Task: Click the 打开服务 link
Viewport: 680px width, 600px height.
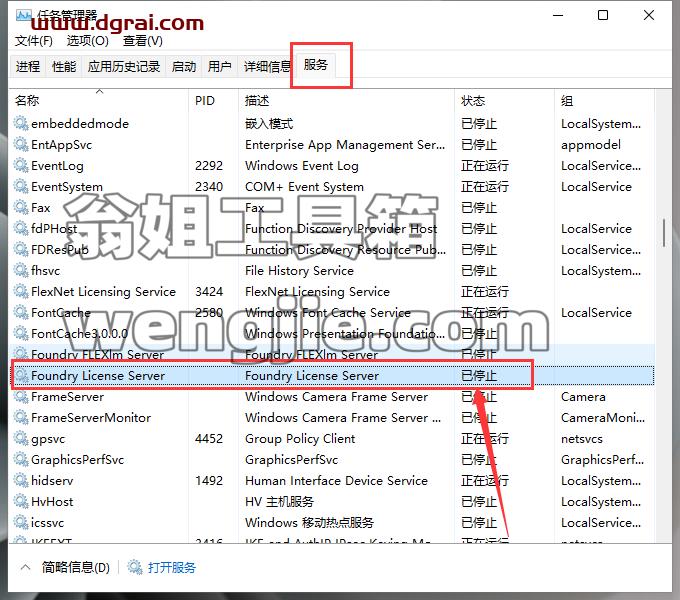Action: coord(172,567)
